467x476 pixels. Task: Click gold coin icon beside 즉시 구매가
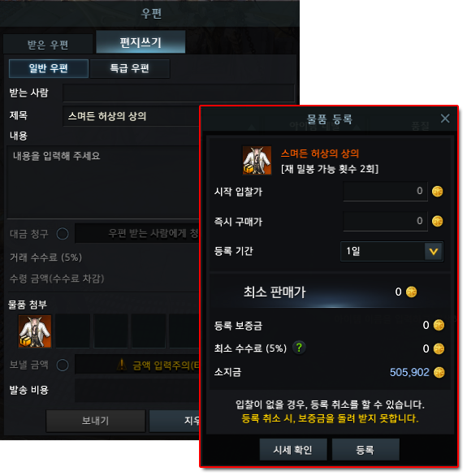[437, 221]
